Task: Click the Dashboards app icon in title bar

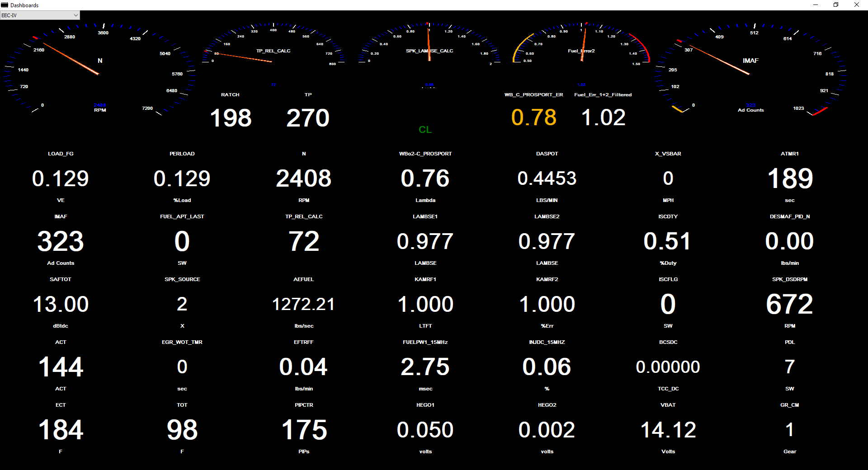Action: (5, 5)
